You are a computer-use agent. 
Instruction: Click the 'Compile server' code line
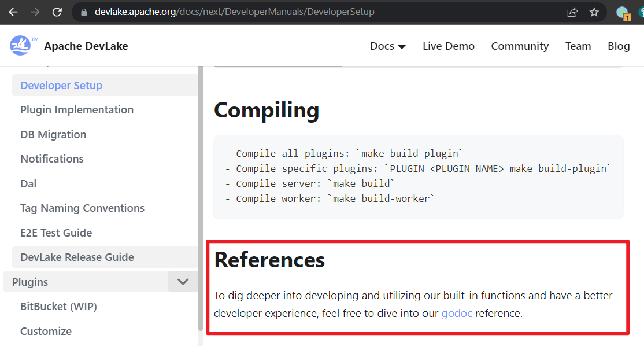309,183
